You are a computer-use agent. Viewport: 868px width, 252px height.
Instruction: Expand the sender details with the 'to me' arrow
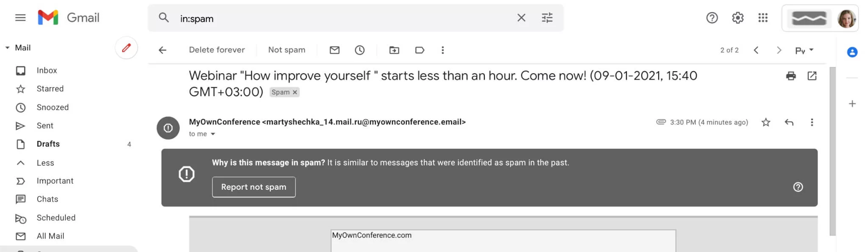tap(213, 134)
